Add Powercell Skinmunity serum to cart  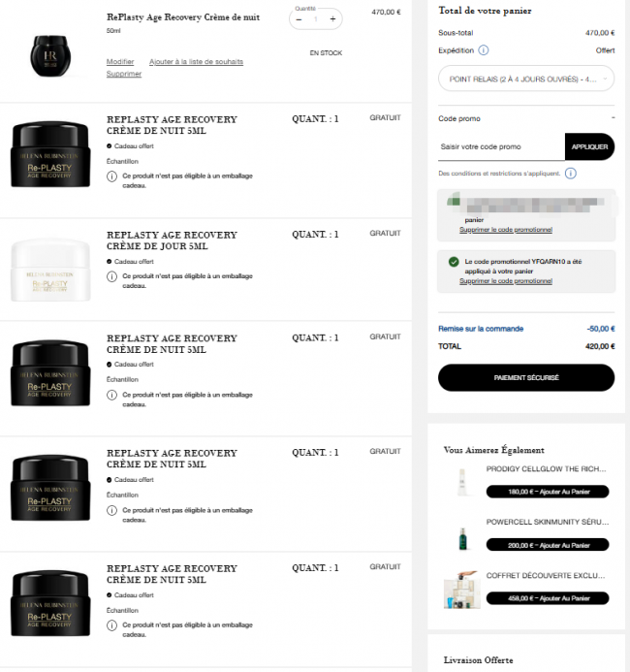(x=548, y=545)
